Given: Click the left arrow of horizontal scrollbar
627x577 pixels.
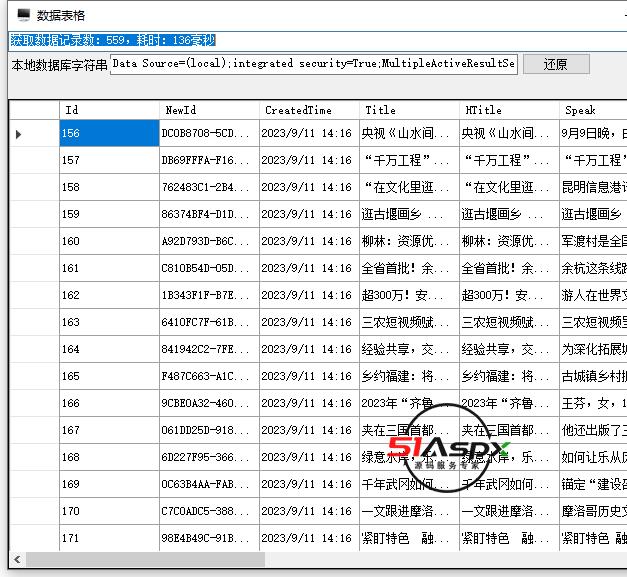Looking at the screenshot, I should (x=17, y=559).
